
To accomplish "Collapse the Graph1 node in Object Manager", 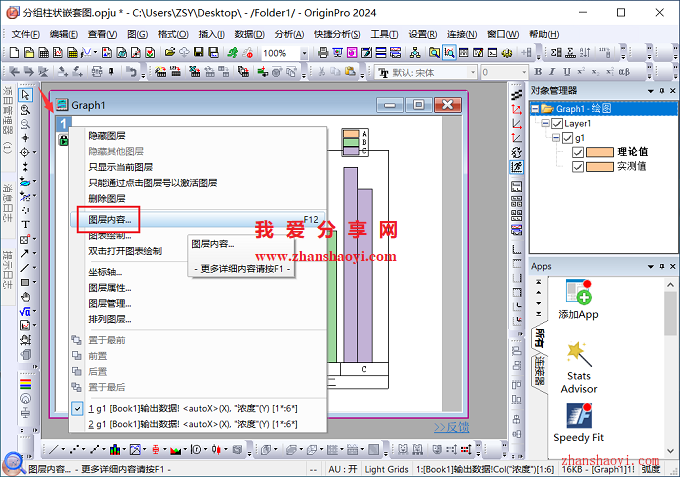I will click(x=536, y=109).
